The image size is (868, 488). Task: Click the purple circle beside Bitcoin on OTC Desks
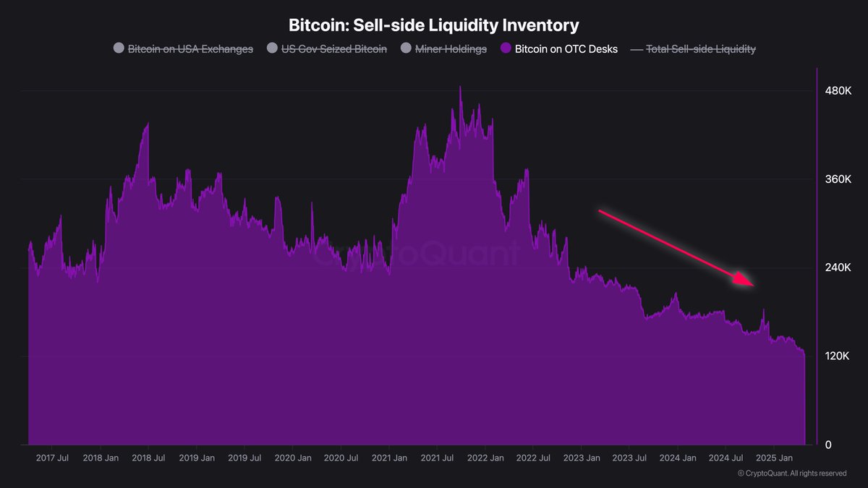(506, 49)
